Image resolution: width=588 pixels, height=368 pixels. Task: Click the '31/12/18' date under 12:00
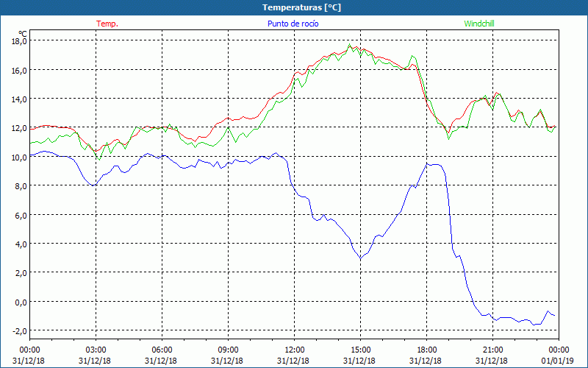coord(293,361)
